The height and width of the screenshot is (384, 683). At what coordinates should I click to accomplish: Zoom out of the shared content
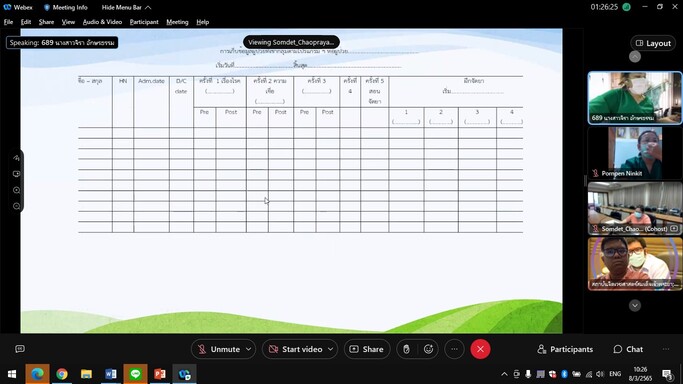17,206
